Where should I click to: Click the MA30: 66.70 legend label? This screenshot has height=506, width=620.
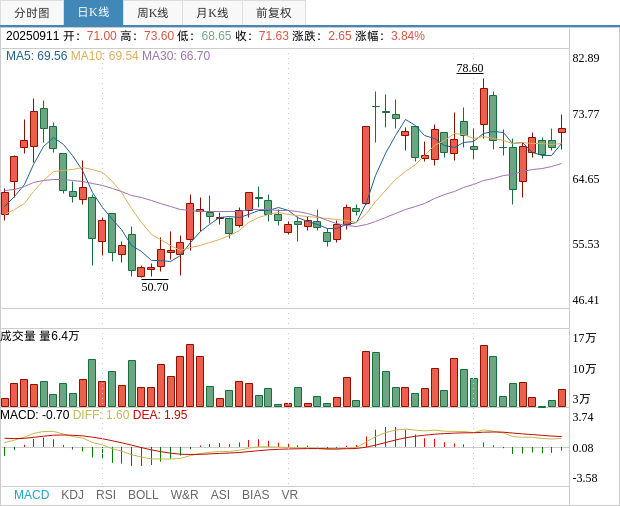(x=176, y=56)
